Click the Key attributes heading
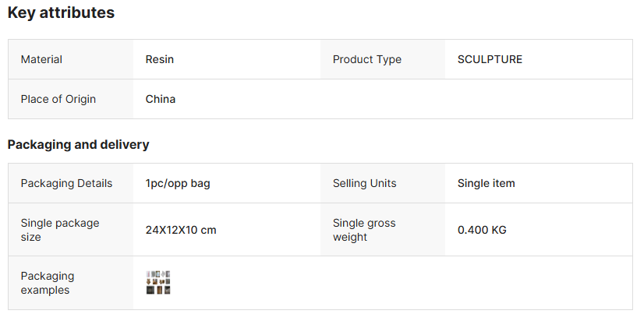Viewport: 644px width, 314px height. click(61, 13)
